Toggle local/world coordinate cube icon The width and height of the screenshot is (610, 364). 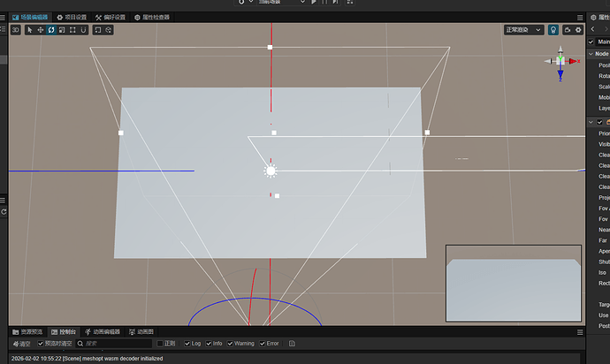coord(109,30)
